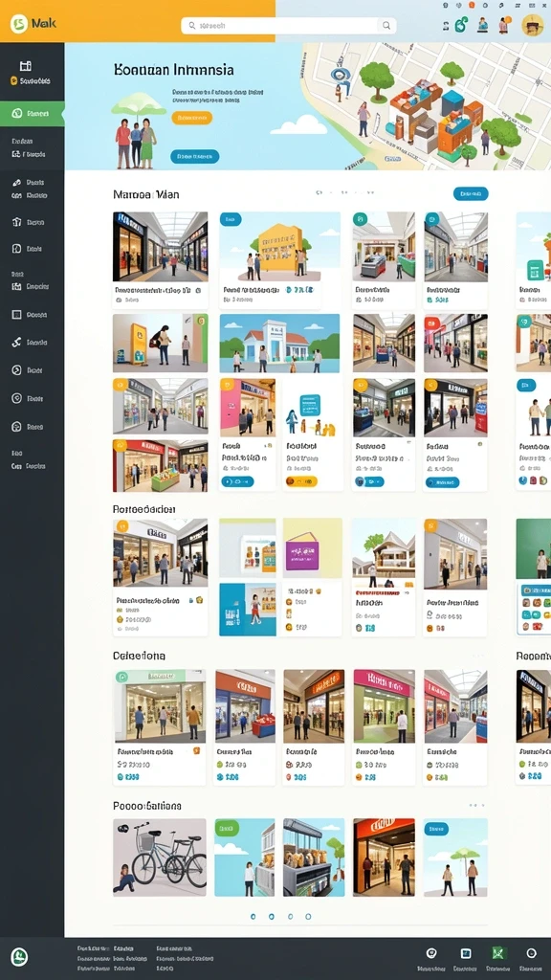Select the first carousel pagination dot
The height and width of the screenshot is (980, 551).
(253, 916)
